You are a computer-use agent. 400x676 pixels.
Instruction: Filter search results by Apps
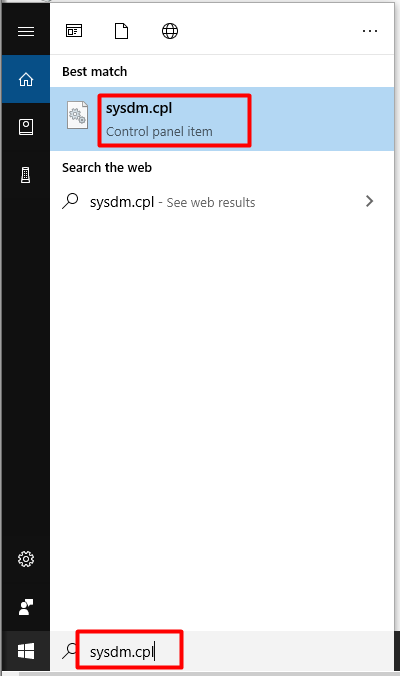point(74,31)
